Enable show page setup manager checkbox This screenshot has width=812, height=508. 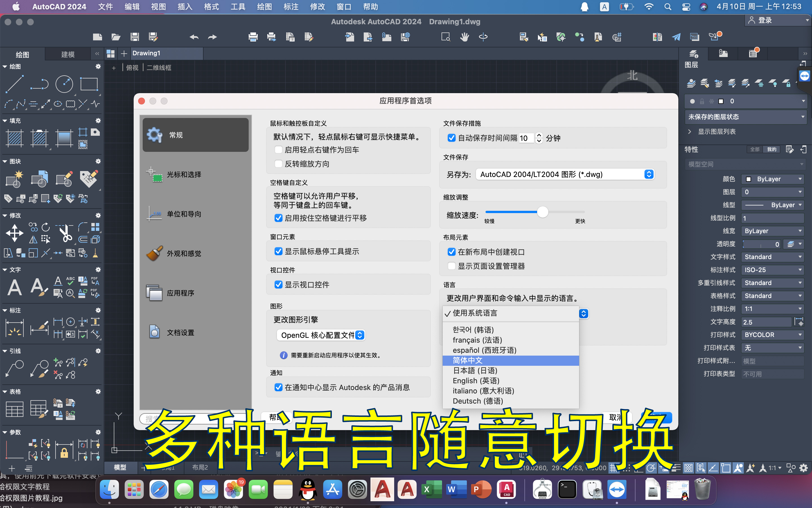(x=452, y=266)
